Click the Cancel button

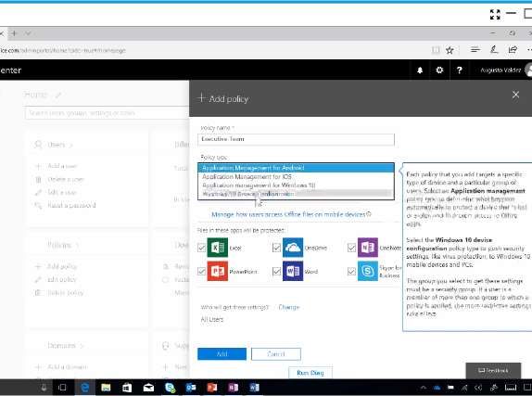tap(276, 354)
